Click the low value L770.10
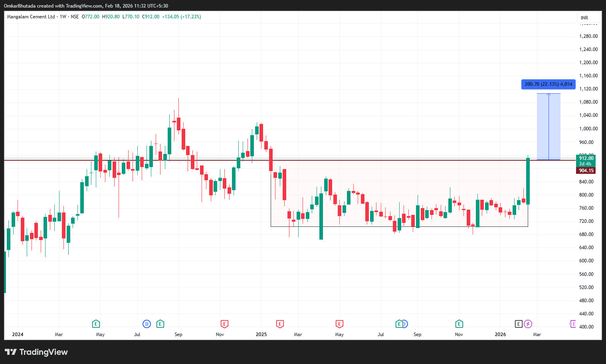The width and height of the screenshot is (606, 364). pyautogui.click(x=131, y=17)
